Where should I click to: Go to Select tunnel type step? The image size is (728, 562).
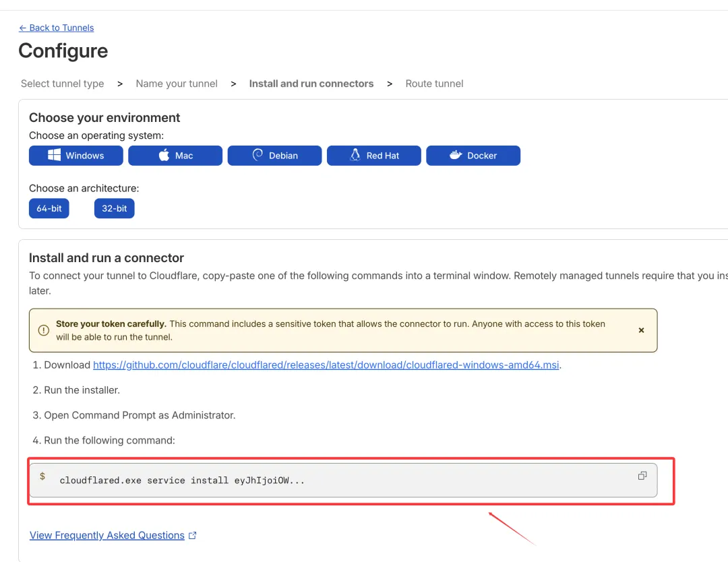62,84
